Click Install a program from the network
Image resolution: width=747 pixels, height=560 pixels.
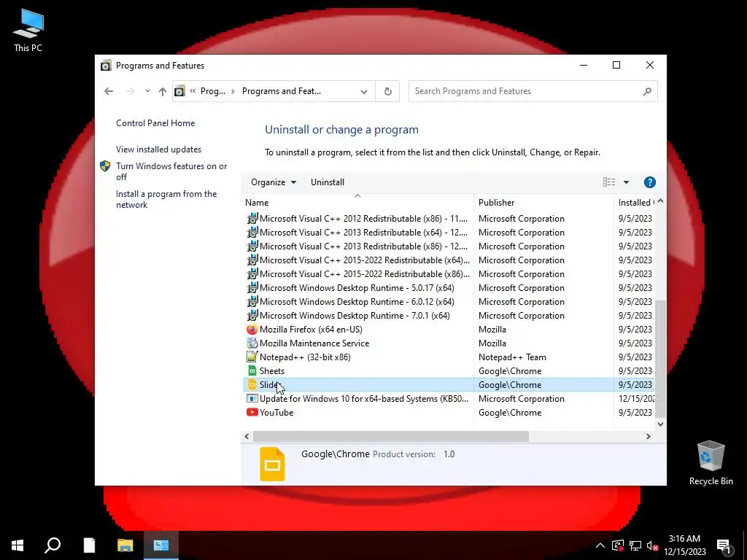pos(166,199)
